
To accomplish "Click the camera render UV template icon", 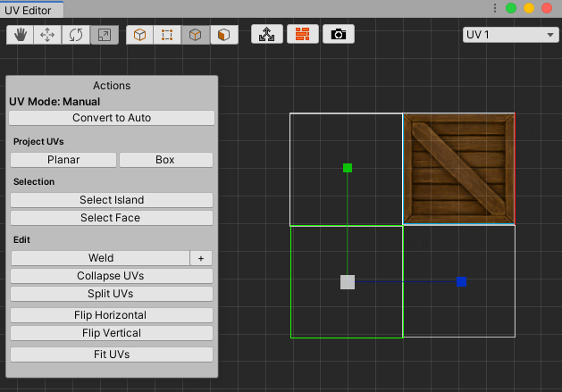I will click(339, 35).
